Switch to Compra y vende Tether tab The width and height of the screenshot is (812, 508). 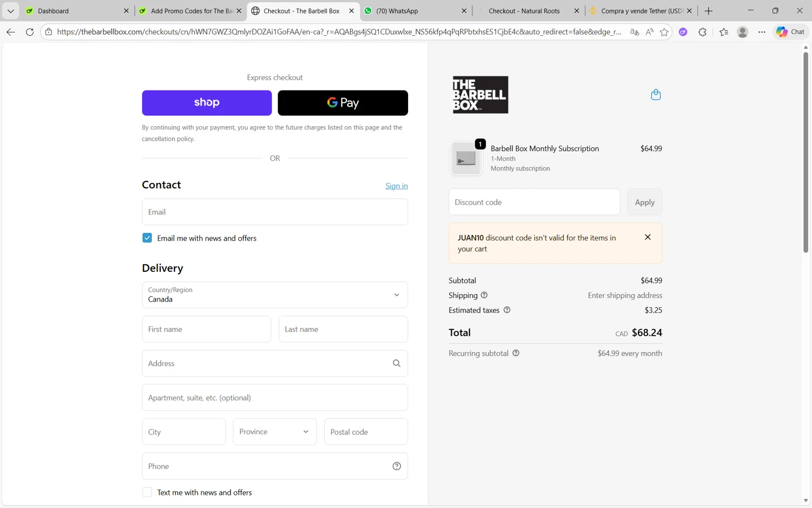(x=640, y=11)
